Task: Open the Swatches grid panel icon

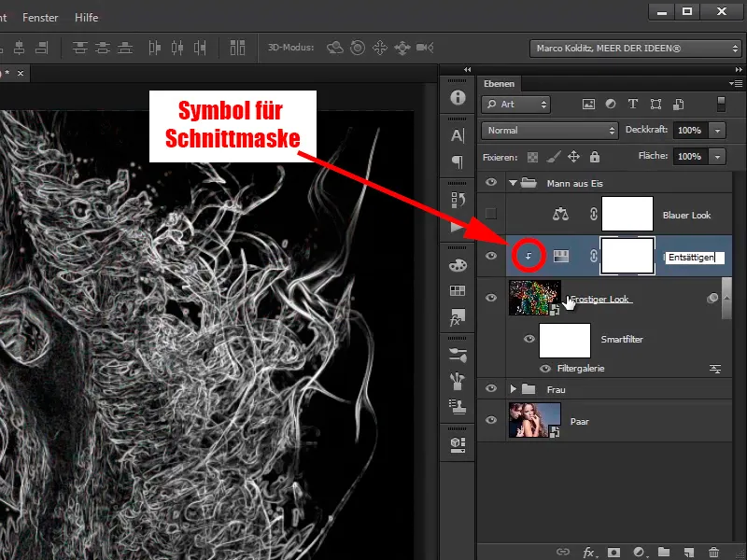Action: (458, 290)
